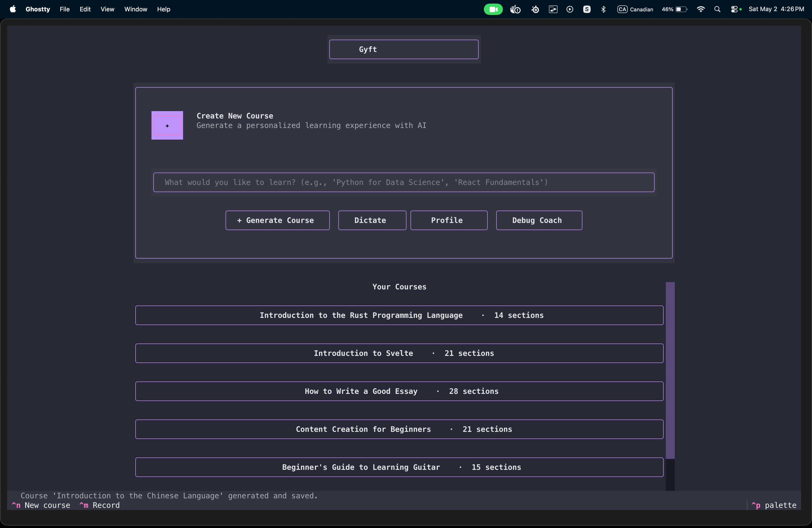This screenshot has width=812, height=528.
Task: Click the Dictate button
Action: click(x=372, y=220)
